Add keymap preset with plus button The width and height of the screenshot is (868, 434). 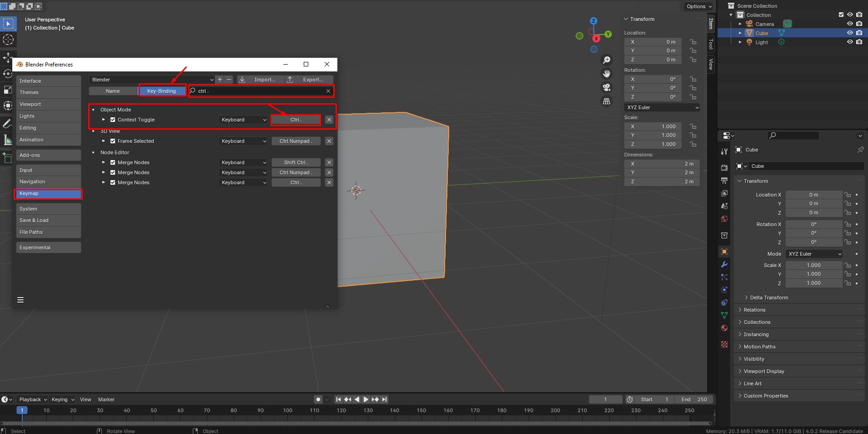pyautogui.click(x=220, y=80)
